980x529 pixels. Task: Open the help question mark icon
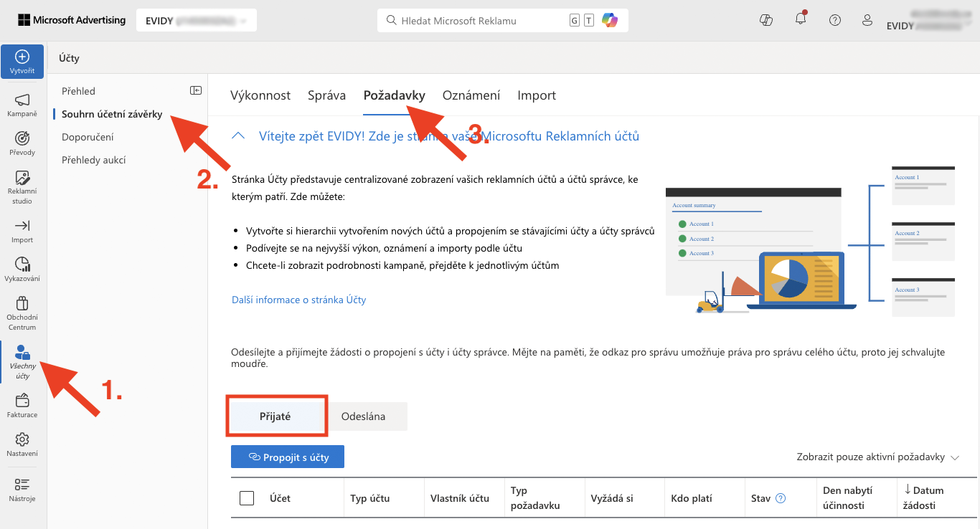coord(835,20)
